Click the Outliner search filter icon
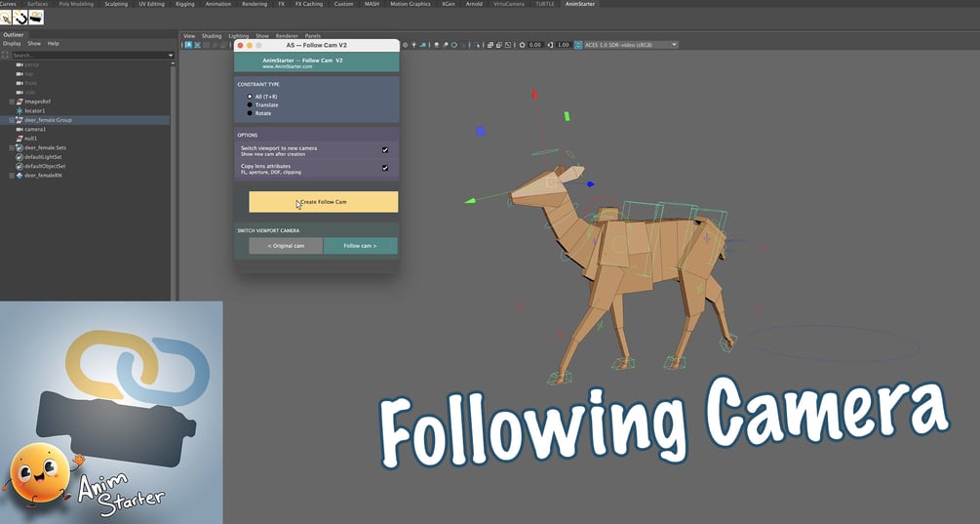The image size is (980, 524). (6, 55)
